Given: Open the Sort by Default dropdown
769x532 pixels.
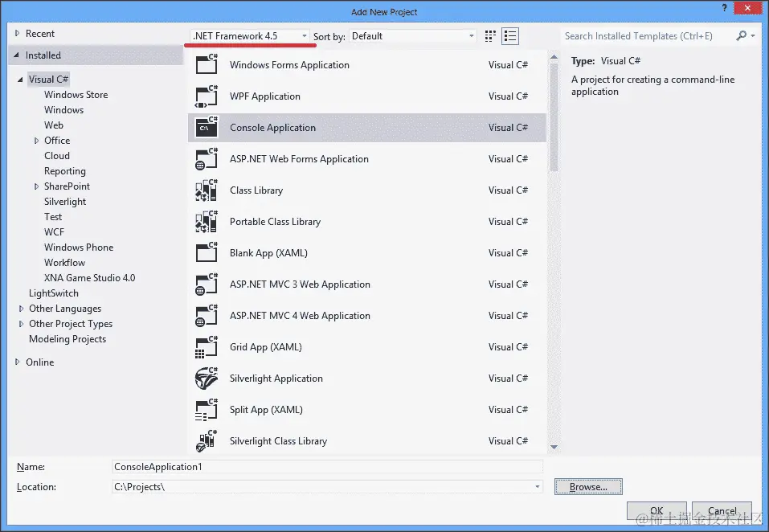Looking at the screenshot, I should (x=413, y=36).
